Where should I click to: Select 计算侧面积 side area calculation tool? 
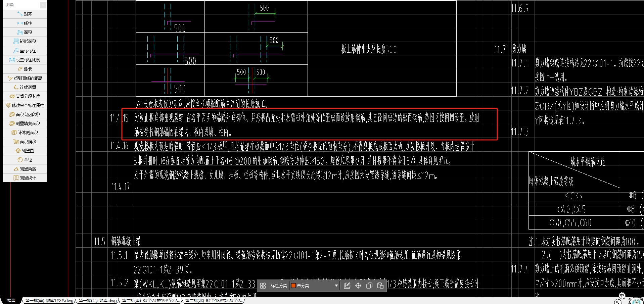pyautogui.click(x=25, y=133)
